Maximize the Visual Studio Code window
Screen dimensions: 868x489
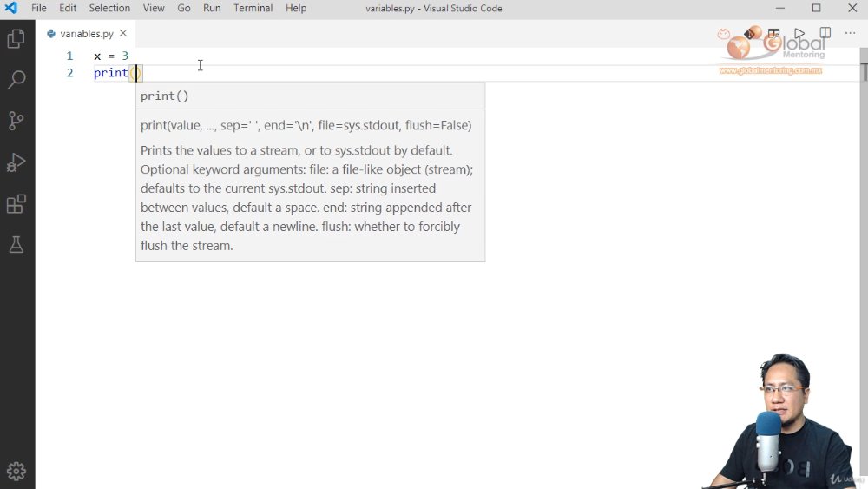point(816,8)
